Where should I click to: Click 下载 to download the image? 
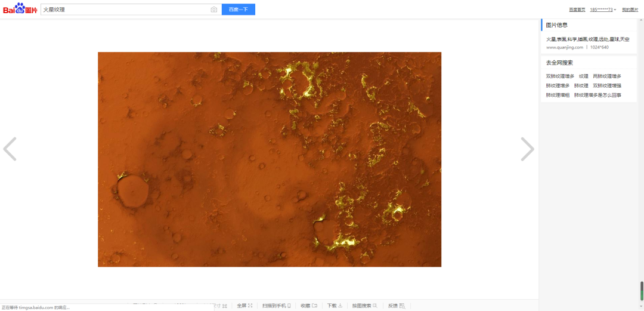(335, 306)
